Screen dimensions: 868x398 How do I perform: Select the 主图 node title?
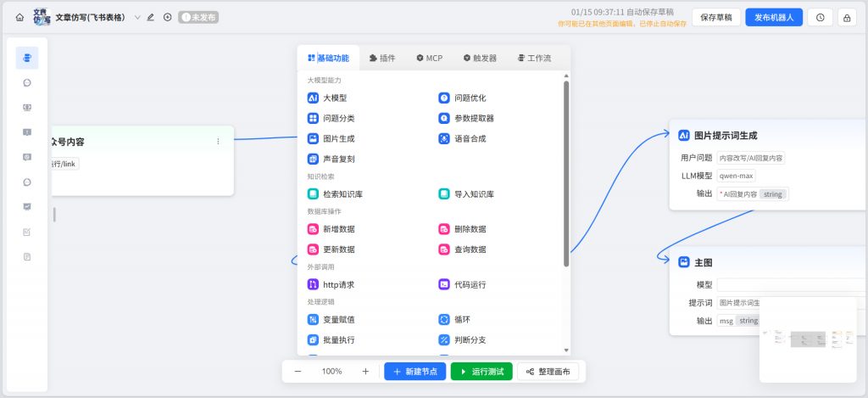(703, 262)
